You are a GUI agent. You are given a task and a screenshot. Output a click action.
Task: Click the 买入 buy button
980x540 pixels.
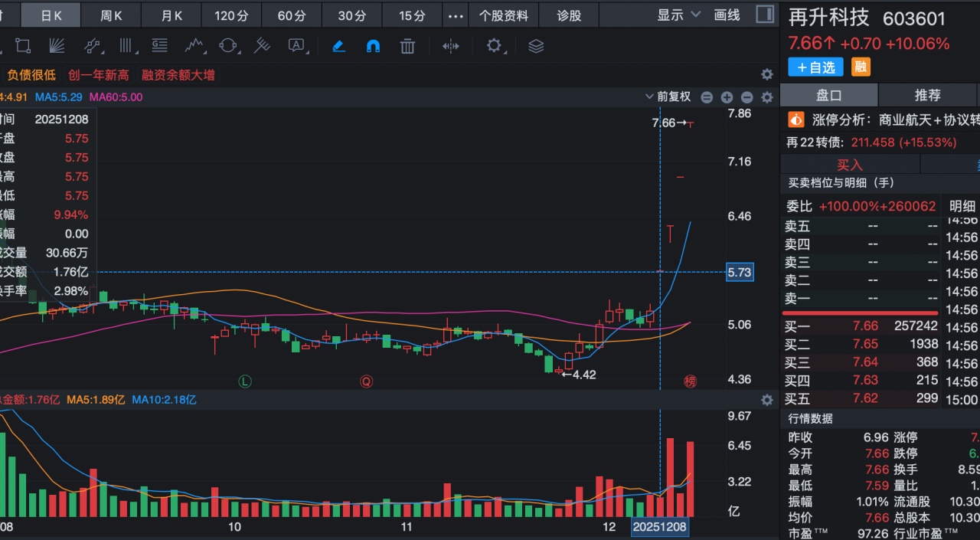[x=849, y=165]
